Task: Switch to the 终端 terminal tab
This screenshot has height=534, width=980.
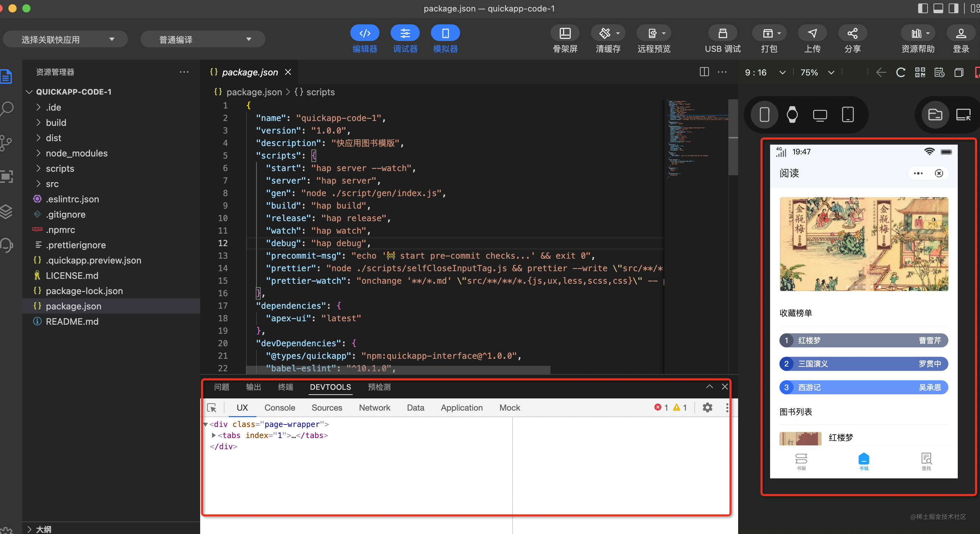Action: pos(285,387)
